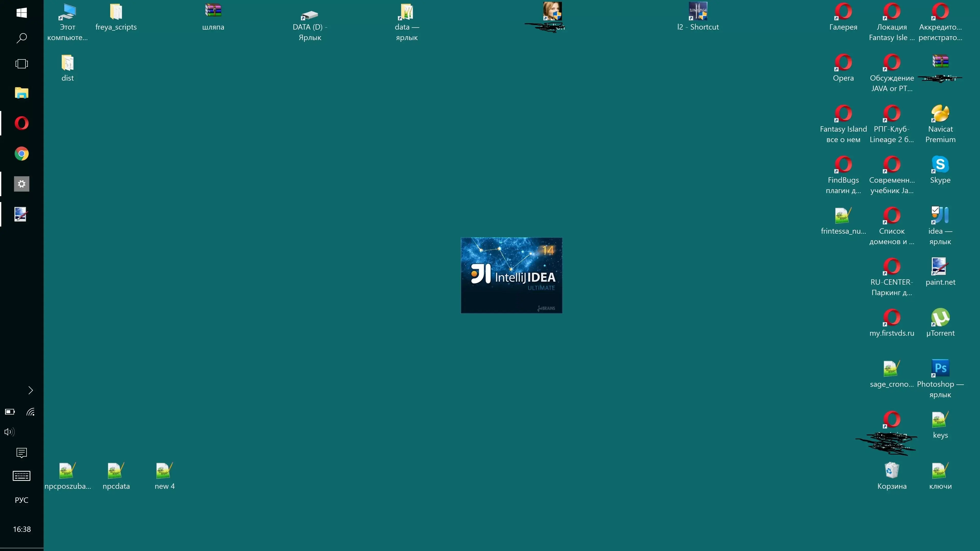
Task: Select Галерея Opera shortcut
Action: [x=843, y=17]
